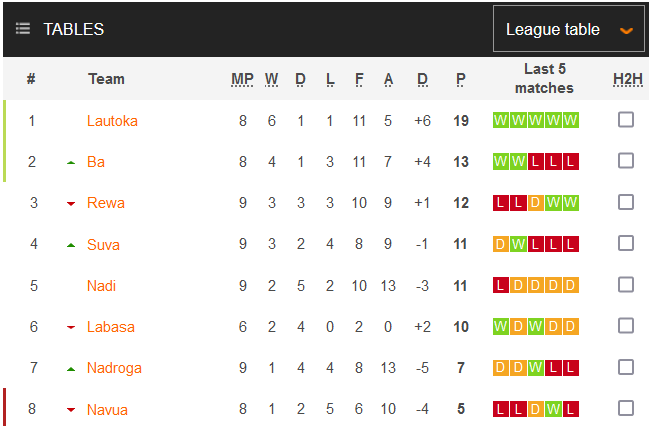This screenshot has width=650, height=426.
Task: Click Nadi's red L result box
Action: 501,285
